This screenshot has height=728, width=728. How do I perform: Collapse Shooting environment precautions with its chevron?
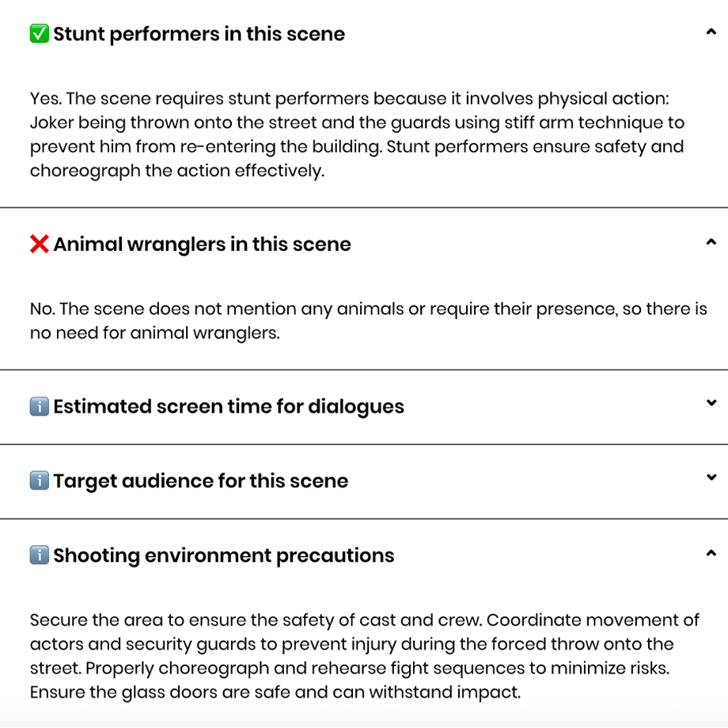click(711, 553)
